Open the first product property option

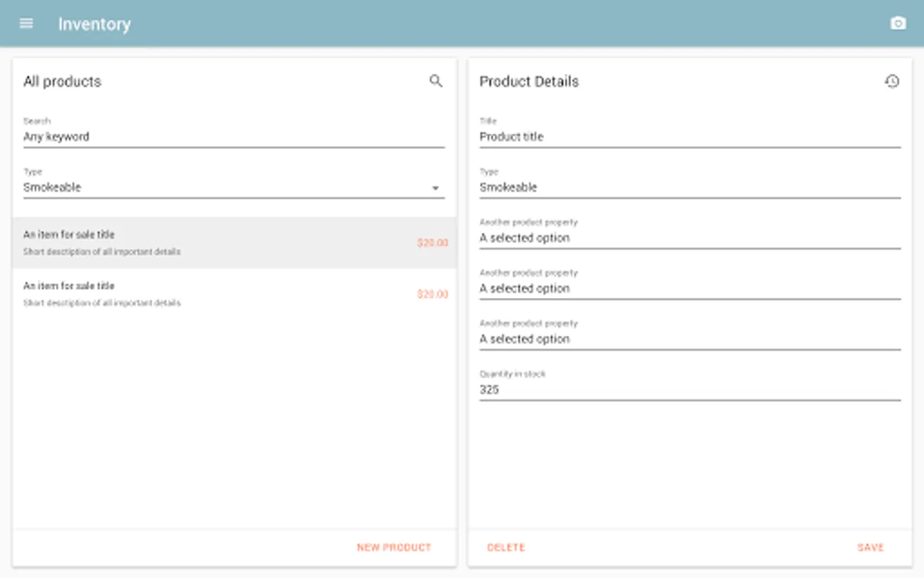tap(690, 238)
